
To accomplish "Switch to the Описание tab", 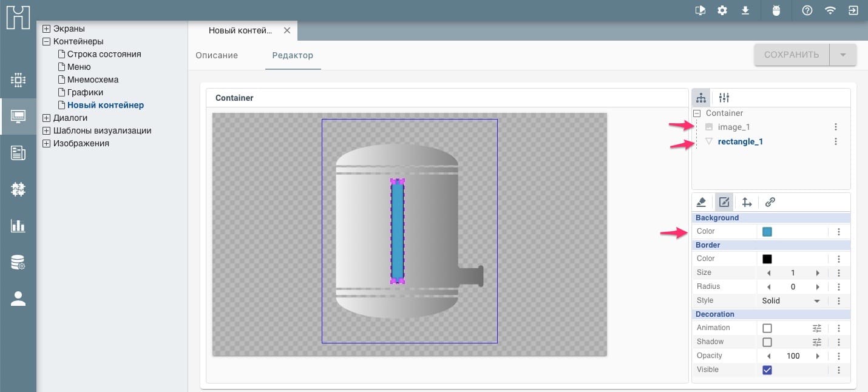I will [217, 55].
